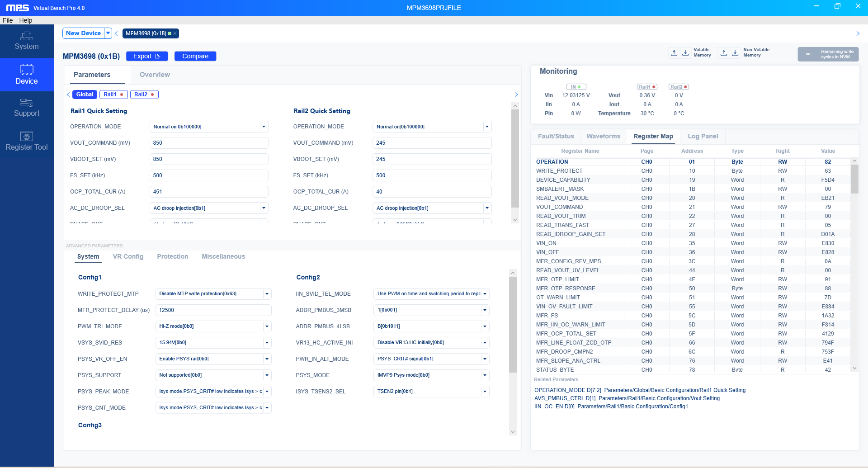Screen dimensions: 868x468
Task: Switch to the Waveforms tab
Action: pos(603,136)
